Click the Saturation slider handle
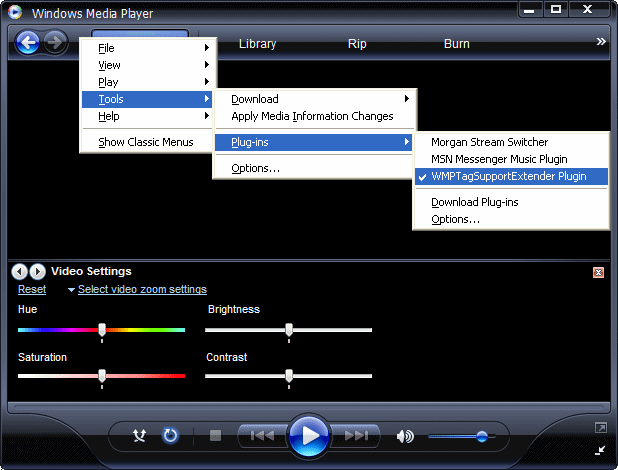 pos(102,376)
